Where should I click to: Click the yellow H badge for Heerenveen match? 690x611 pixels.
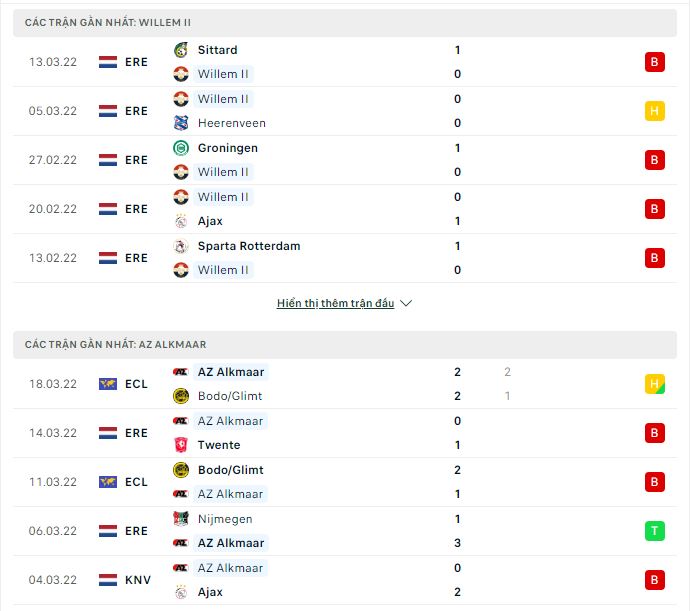pos(655,111)
